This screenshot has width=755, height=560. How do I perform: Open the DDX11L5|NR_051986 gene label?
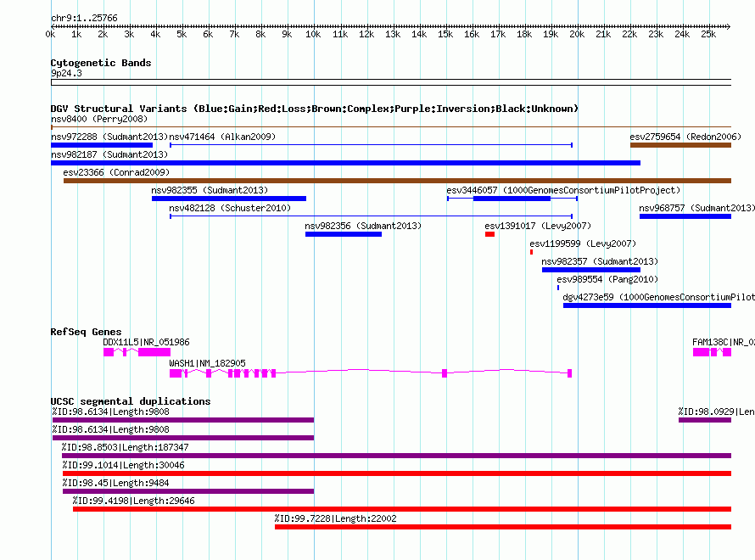pyautogui.click(x=147, y=342)
